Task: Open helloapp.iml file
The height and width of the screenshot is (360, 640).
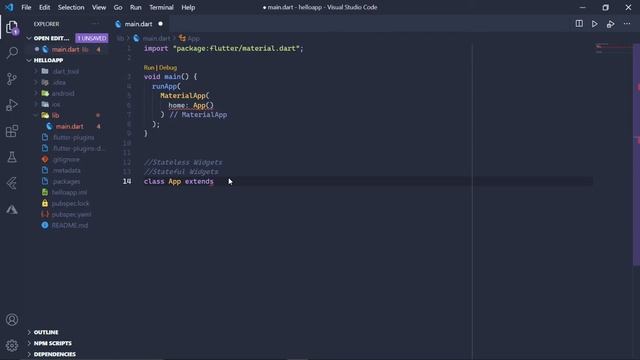Action: tap(69, 192)
